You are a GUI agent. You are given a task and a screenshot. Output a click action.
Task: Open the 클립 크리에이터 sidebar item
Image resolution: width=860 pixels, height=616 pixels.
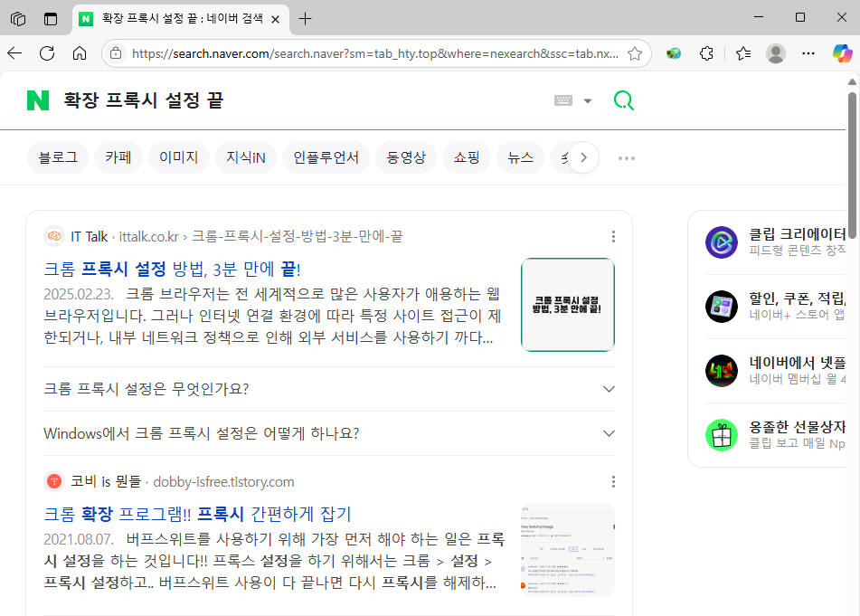[x=775, y=242]
